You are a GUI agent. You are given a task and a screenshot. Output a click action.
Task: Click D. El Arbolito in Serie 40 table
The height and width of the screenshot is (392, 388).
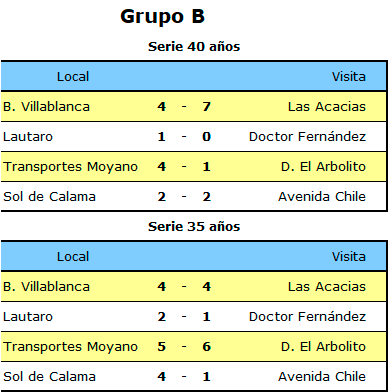pyautogui.click(x=323, y=167)
